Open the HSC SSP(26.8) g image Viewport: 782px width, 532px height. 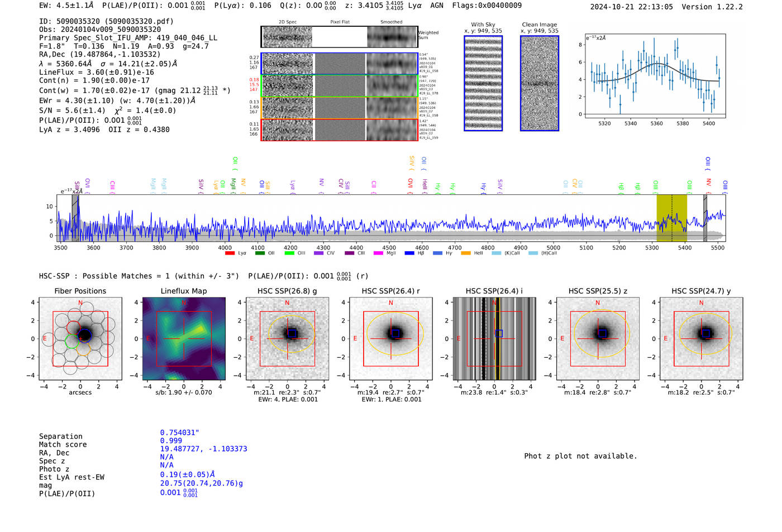pos(287,339)
